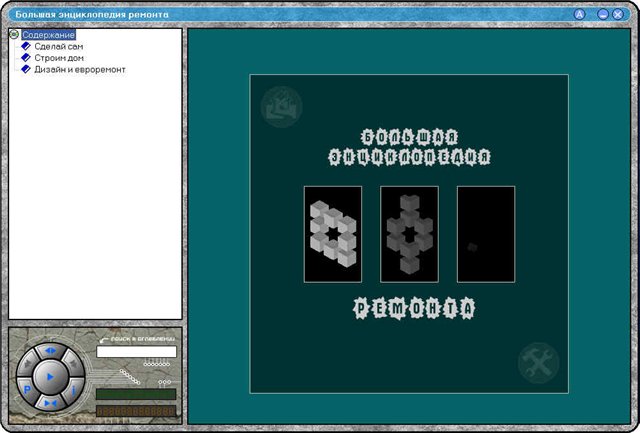Screen dimensions: 640x433
Task: Click the round A button in the title bar
Action: pyautogui.click(x=579, y=15)
